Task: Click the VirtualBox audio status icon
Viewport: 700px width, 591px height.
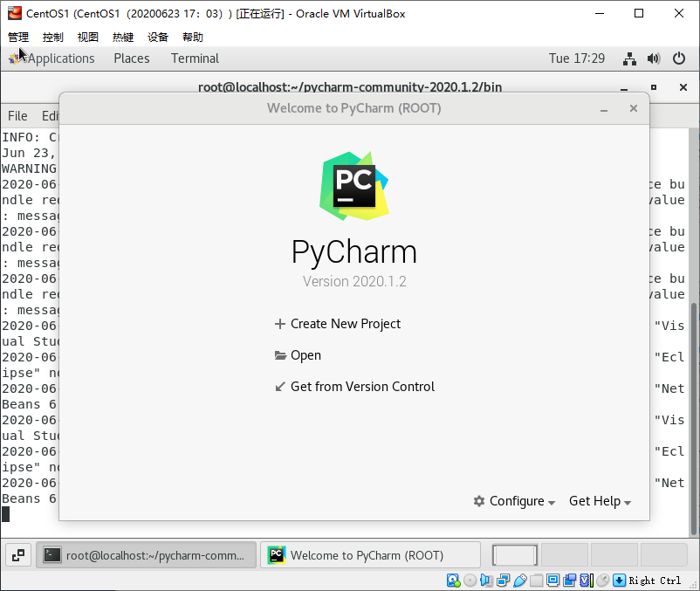Action: coord(487,581)
